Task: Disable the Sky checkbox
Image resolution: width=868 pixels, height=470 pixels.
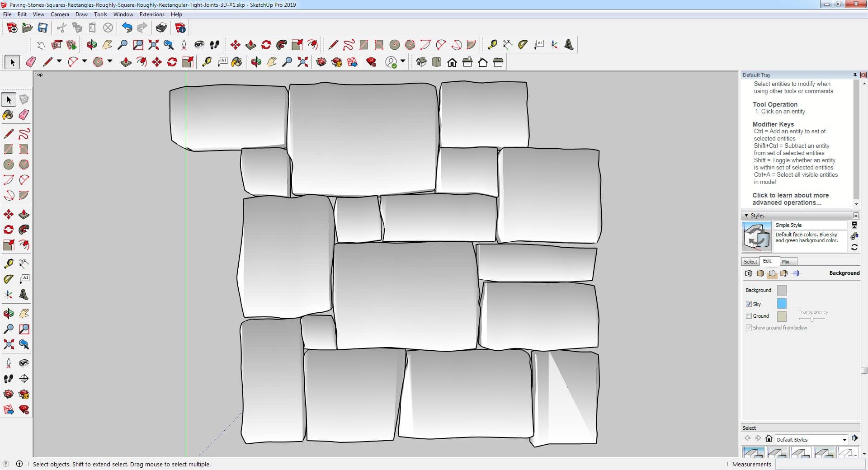Action: pyautogui.click(x=749, y=304)
